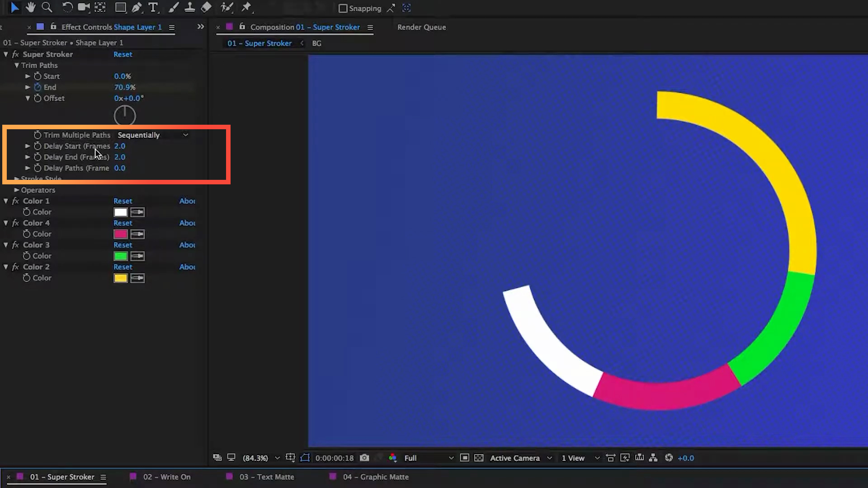Image resolution: width=868 pixels, height=488 pixels.
Task: Toggle the Composition panel lock
Action: click(242, 27)
